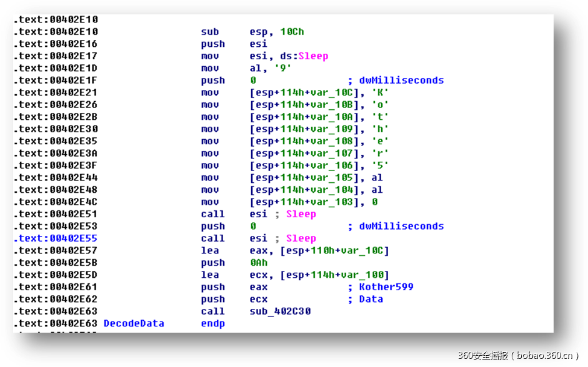Select address .text:00402E16
Image resolution: width=588 pixels, height=367 pixels.
[x=55, y=44]
